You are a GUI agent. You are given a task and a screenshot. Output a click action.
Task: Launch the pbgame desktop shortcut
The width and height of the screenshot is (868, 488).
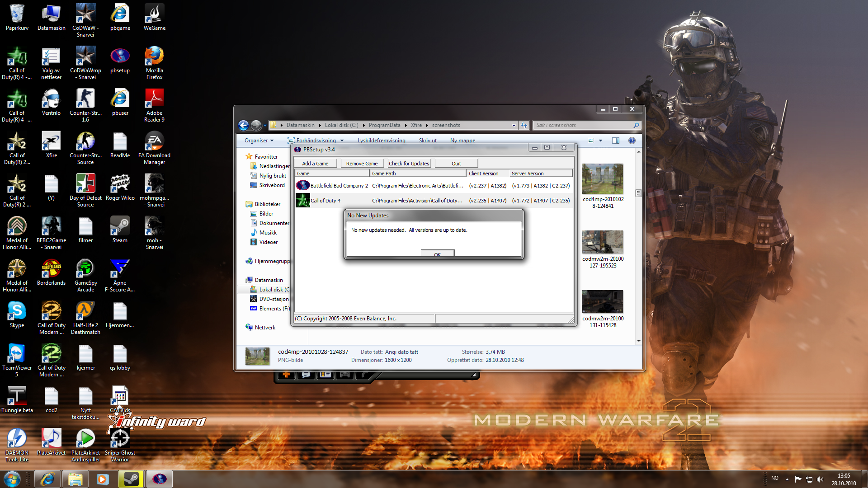(120, 17)
